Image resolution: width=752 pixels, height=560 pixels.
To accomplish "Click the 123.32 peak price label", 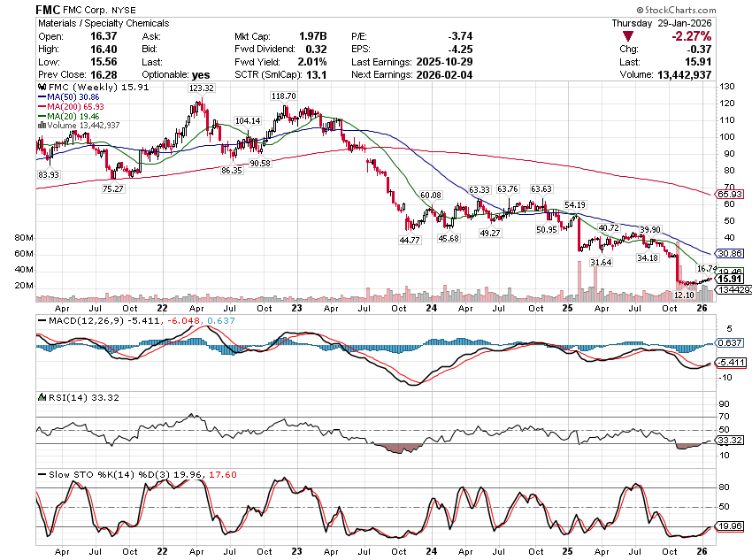I will (x=202, y=88).
